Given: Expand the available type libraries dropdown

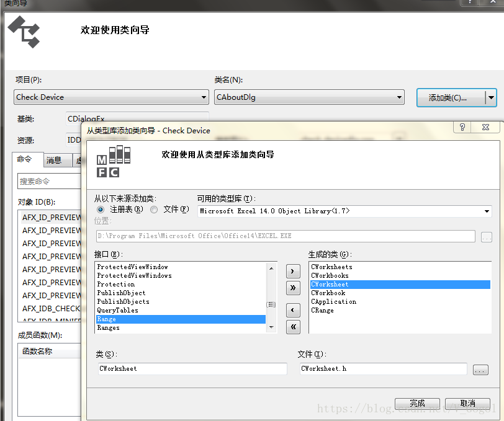Looking at the screenshot, I should (487, 211).
